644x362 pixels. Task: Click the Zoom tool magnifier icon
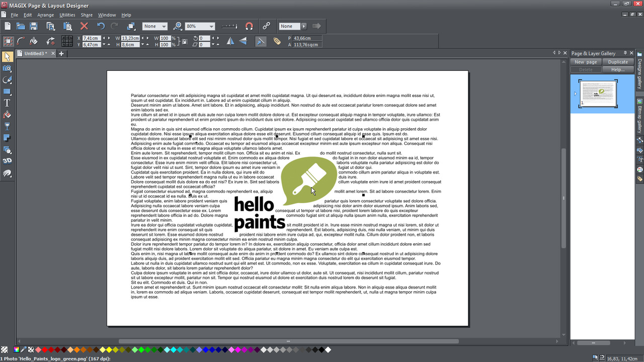tap(177, 26)
